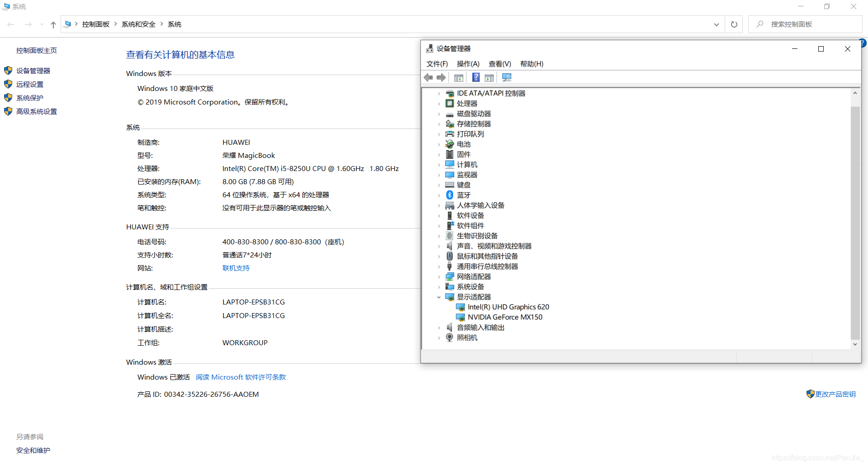
Task: Click the refresh button in address bar
Action: [x=734, y=24]
